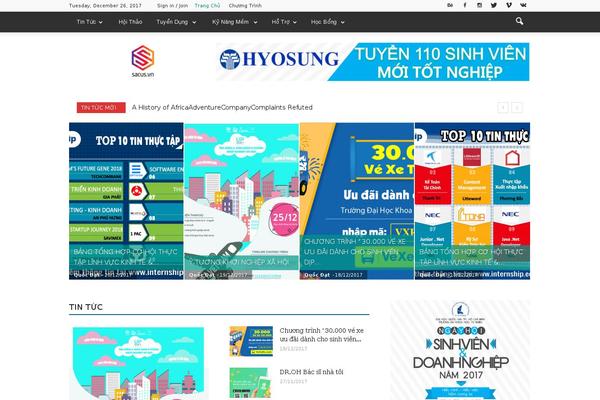Open the Instagram social icon

(x=479, y=5)
